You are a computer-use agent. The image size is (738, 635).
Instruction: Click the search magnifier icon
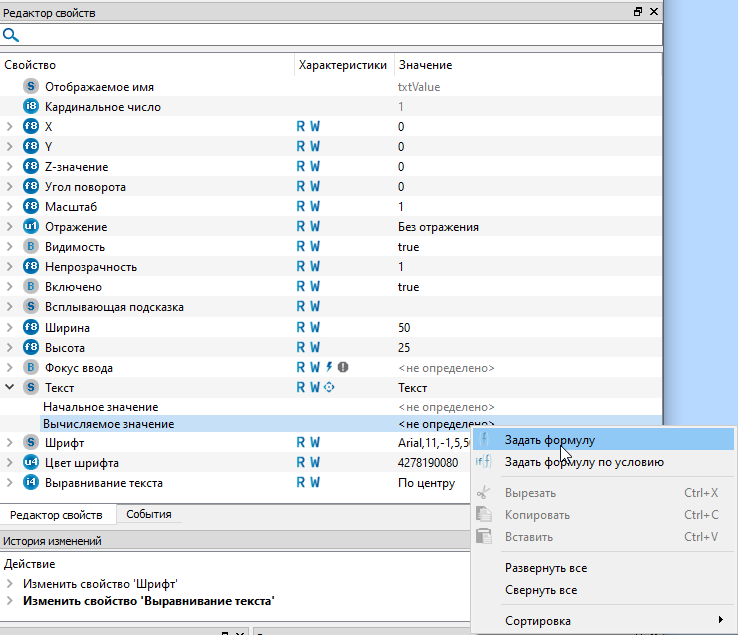(x=11, y=35)
